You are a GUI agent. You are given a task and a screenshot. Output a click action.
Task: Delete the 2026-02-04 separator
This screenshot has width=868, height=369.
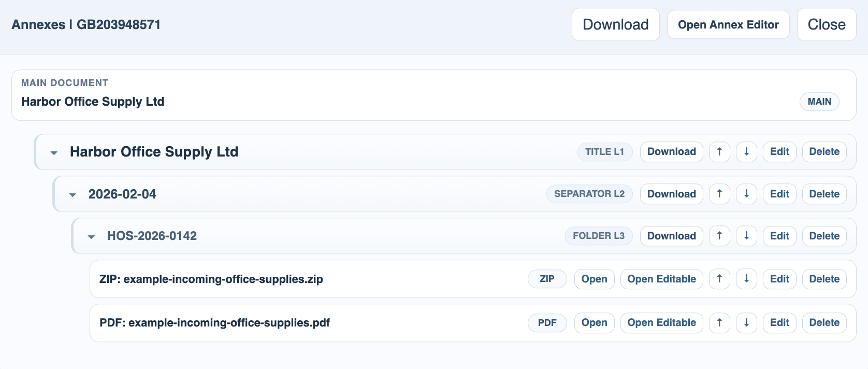pos(824,194)
